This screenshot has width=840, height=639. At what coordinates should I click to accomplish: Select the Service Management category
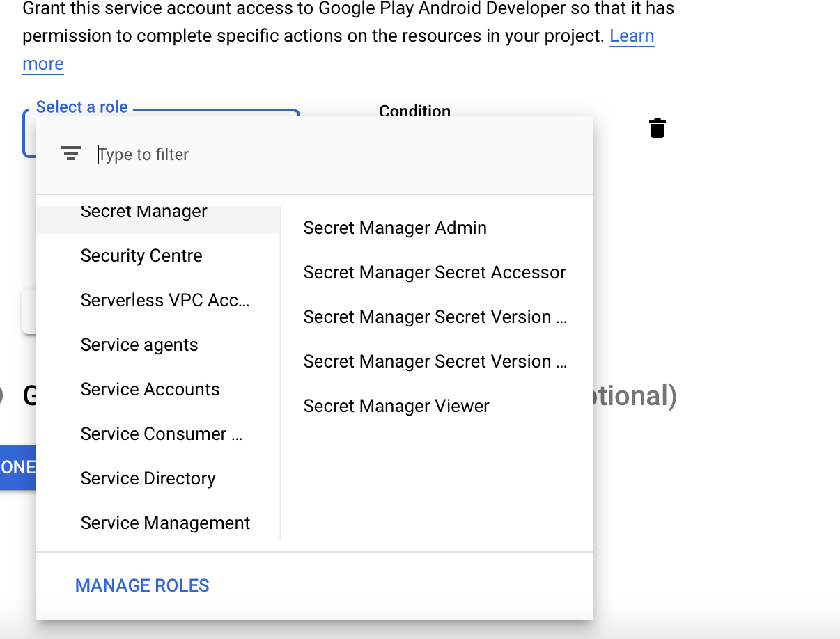click(165, 523)
